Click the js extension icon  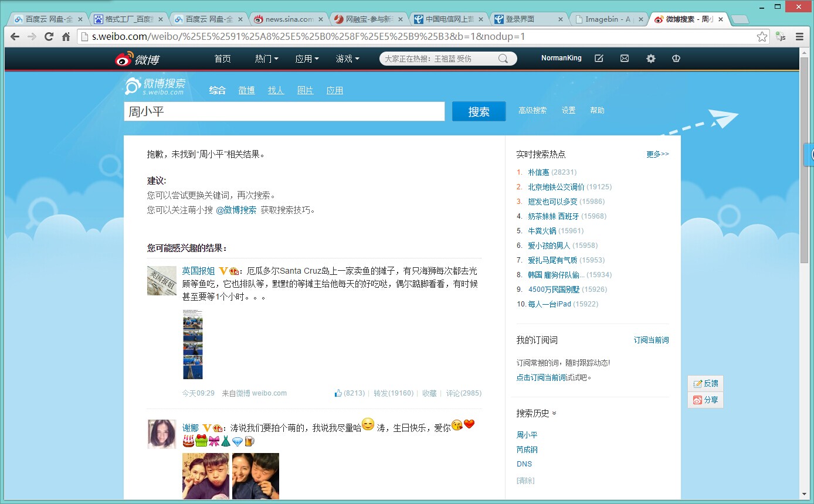[781, 37]
